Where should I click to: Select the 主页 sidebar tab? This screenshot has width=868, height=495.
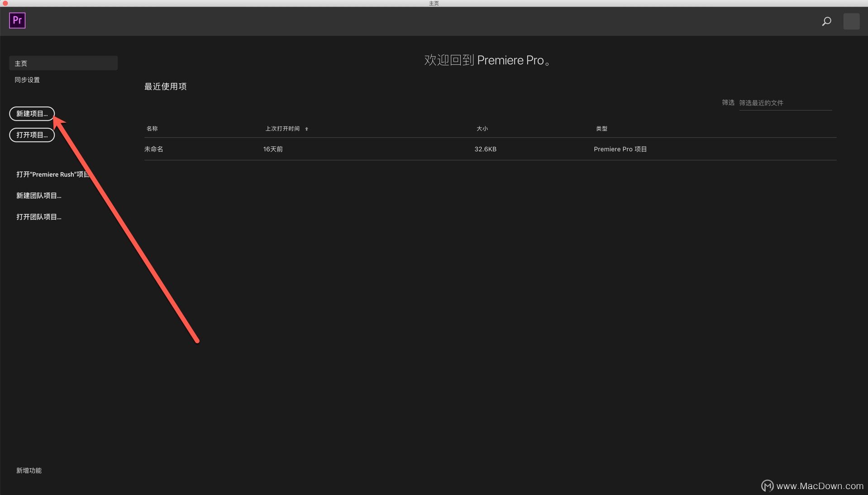[x=63, y=63]
